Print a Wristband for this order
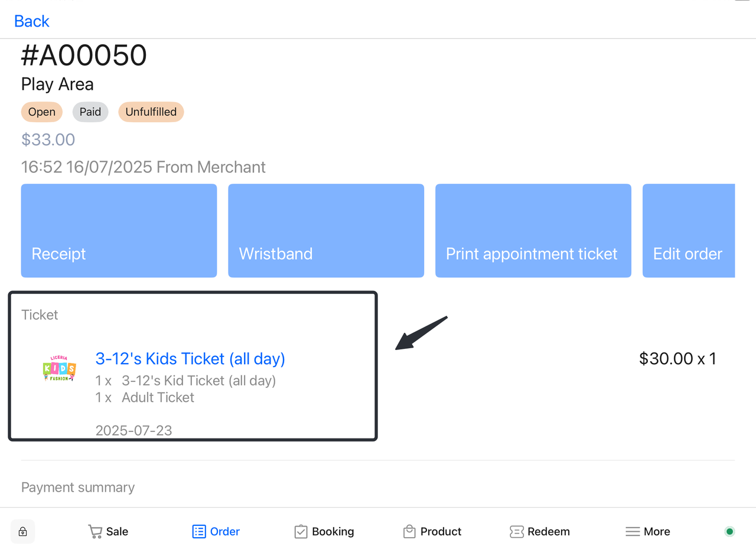This screenshot has width=756, height=556. pyautogui.click(x=325, y=231)
